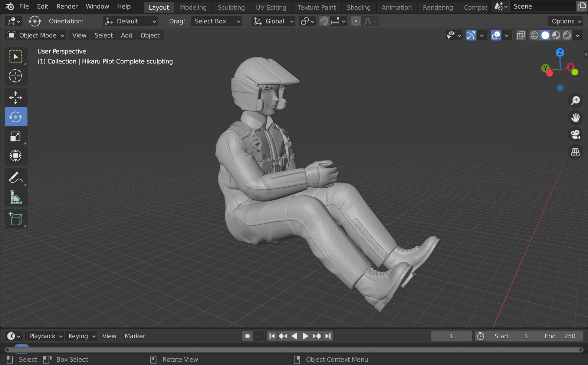Jump to previous keyframe
Viewport: 588px width, 365px height.
click(283, 336)
